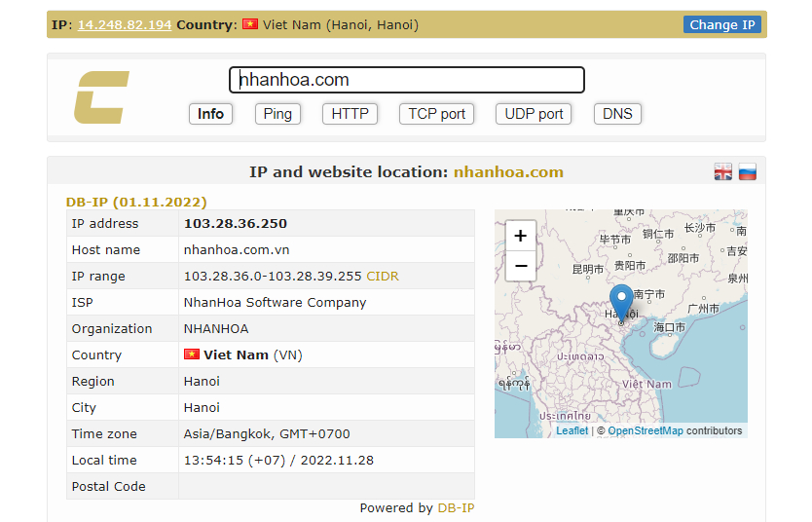Viewport: 812px width, 522px height.
Task: Click the gold C site logo
Action: 101,97
